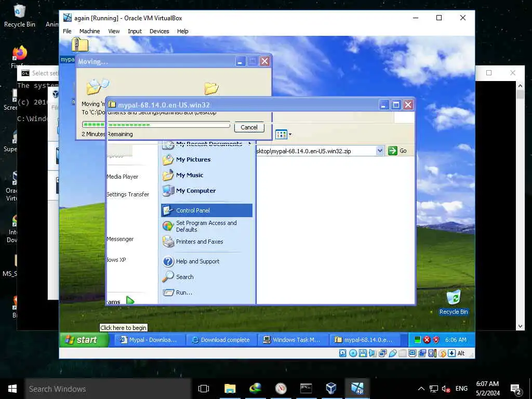Open the host Recycle Bin desktop icon

[19, 16]
